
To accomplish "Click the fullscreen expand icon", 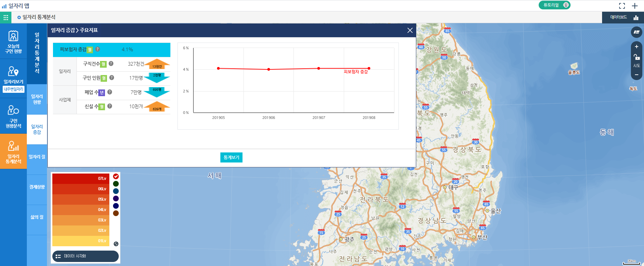I will click(x=622, y=6).
